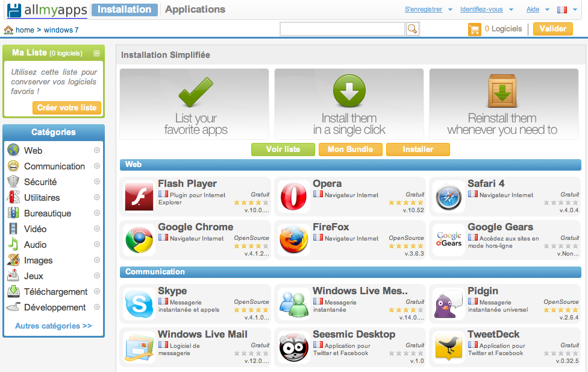Image resolution: width=588 pixels, height=372 pixels.
Task: Open the Seesmic Desktop raccoon icon
Action: click(293, 347)
